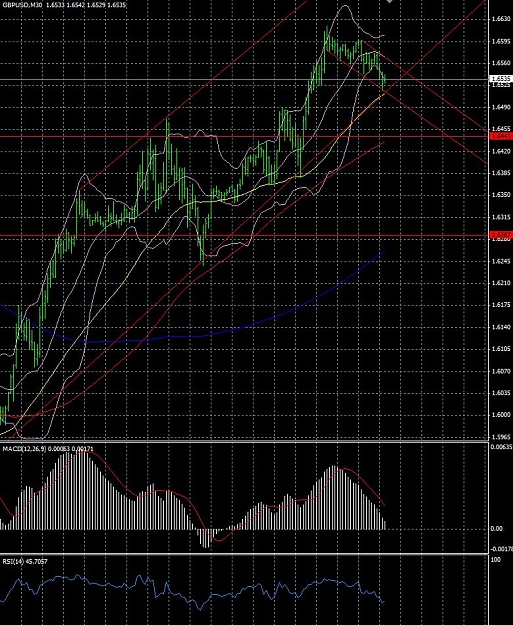
Task: Click the RSI scale value 100
Action: 496,560
